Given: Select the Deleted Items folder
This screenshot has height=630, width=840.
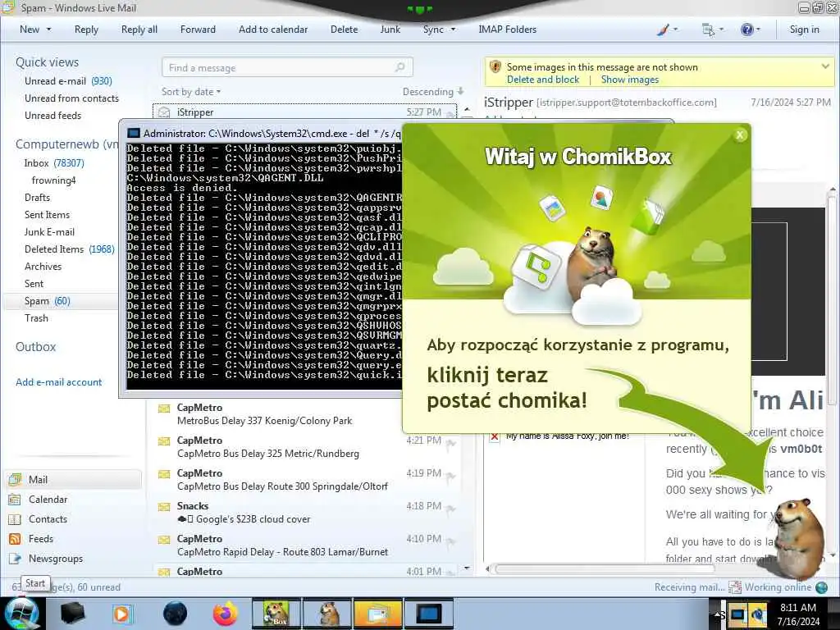Looking at the screenshot, I should (69, 249).
